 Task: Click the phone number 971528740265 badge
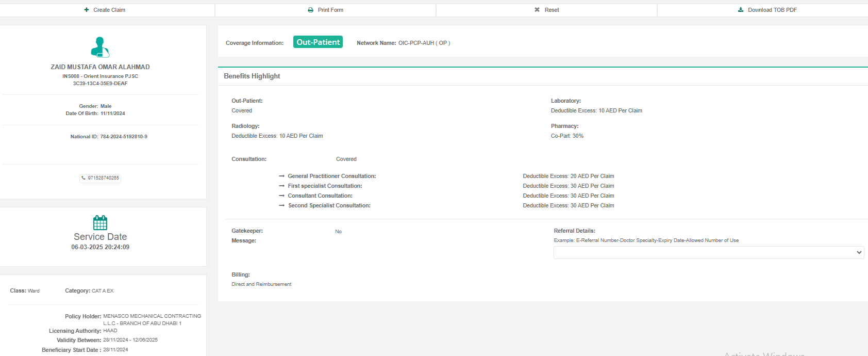(x=101, y=178)
